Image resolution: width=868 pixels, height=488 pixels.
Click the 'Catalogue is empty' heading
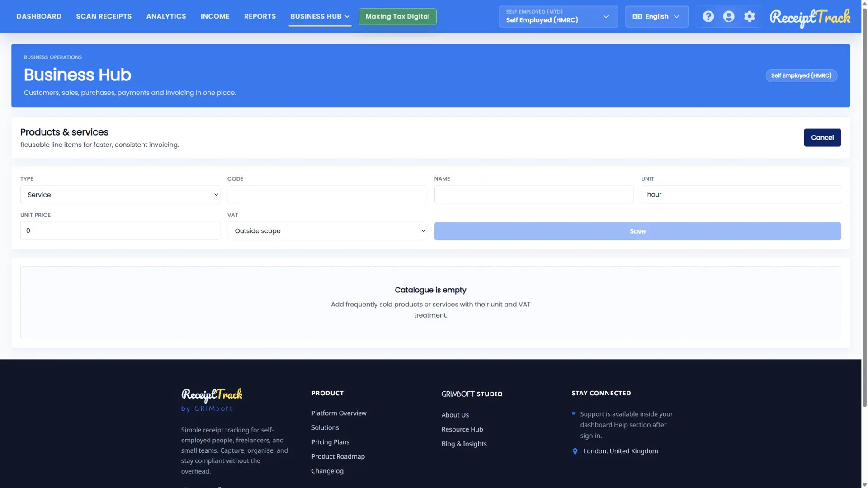pos(430,290)
